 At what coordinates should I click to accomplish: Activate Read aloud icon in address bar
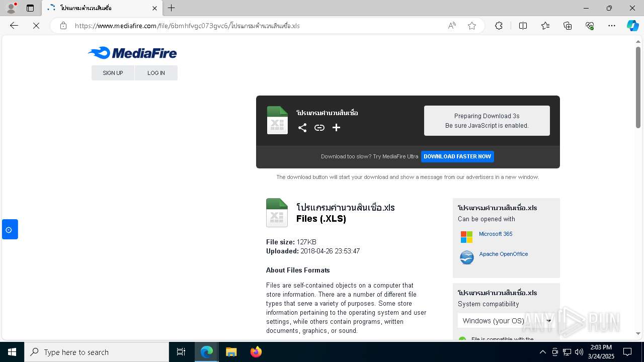(452, 26)
